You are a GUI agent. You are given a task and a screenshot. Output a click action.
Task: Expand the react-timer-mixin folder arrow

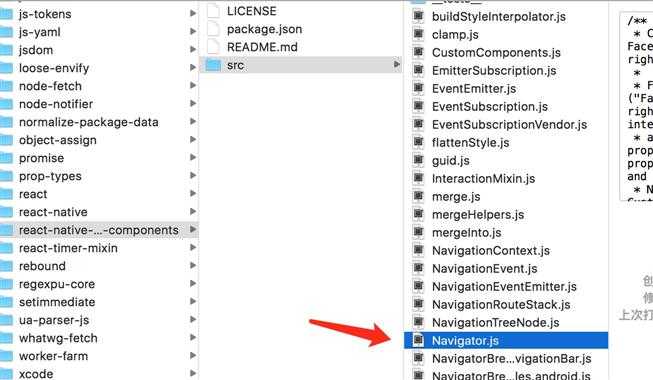193,248
